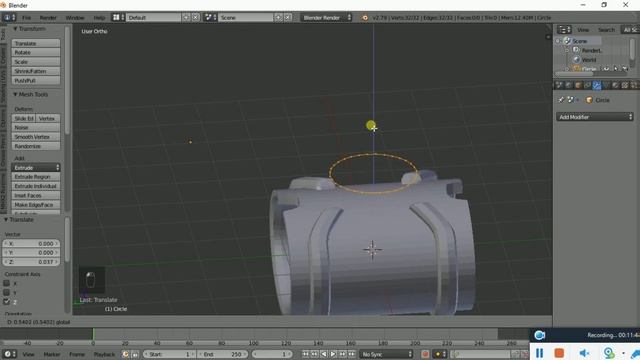Open the Help menu

99,18
